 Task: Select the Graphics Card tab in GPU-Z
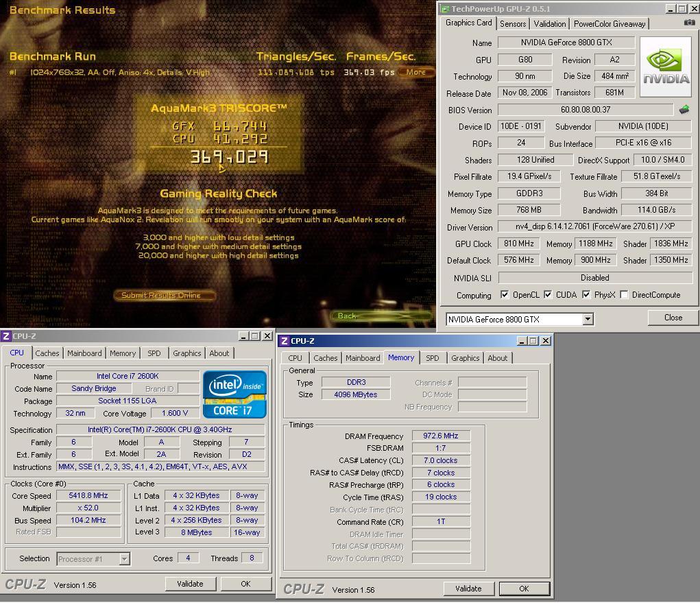coord(468,23)
